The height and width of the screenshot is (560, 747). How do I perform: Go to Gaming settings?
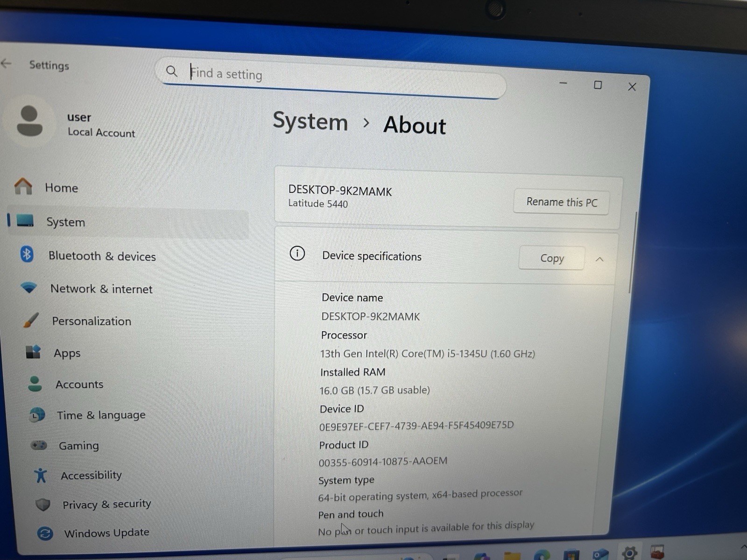[x=79, y=446]
